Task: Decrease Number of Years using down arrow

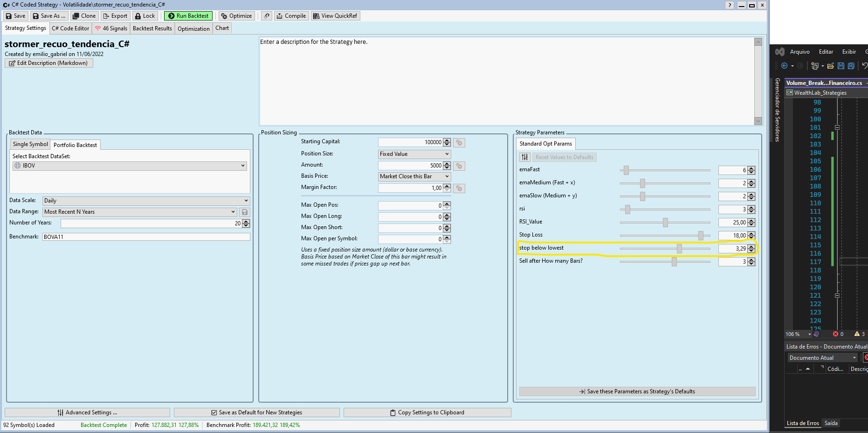Action: click(x=246, y=226)
